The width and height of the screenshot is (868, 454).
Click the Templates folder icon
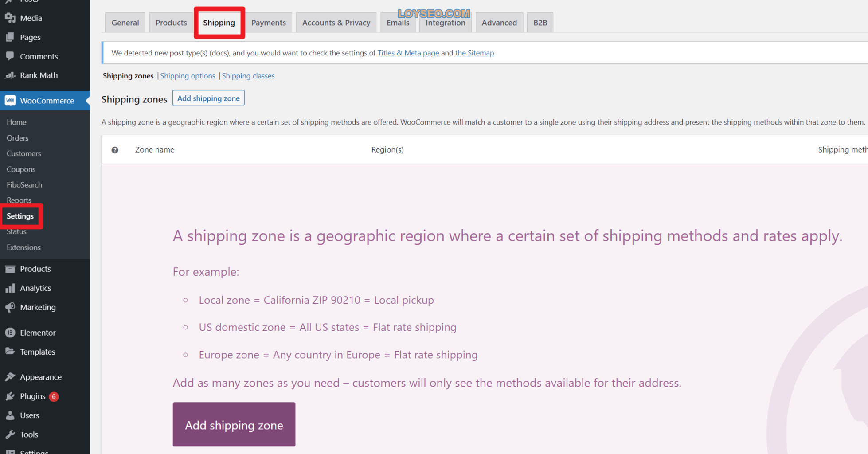[x=10, y=351]
